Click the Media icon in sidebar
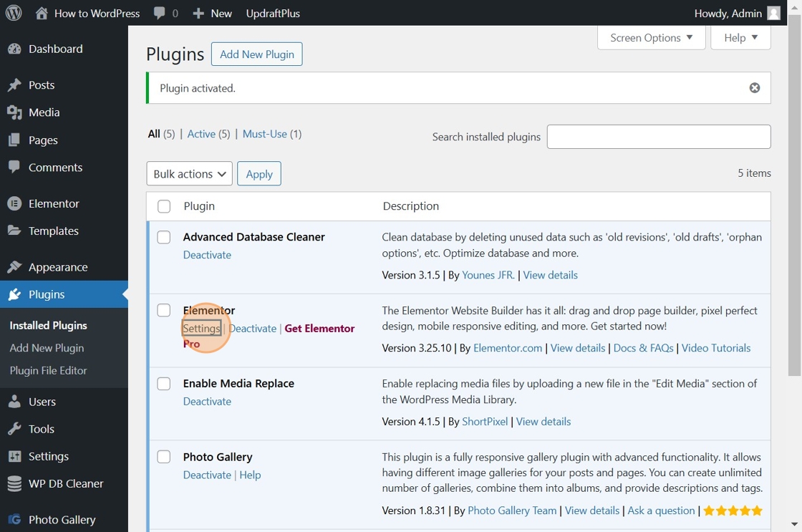This screenshot has height=532, width=802. point(14,112)
